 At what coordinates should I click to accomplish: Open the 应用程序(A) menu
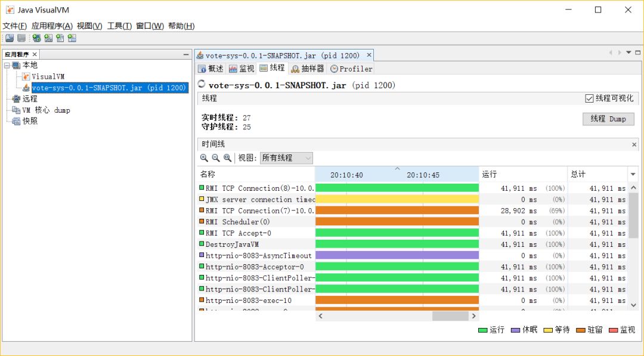pyautogui.click(x=52, y=26)
